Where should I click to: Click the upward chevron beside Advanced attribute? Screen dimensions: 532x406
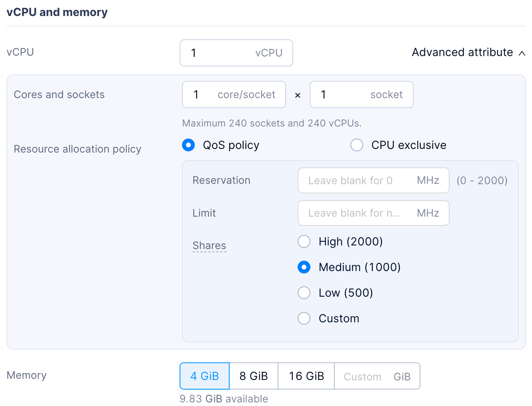pyautogui.click(x=522, y=53)
